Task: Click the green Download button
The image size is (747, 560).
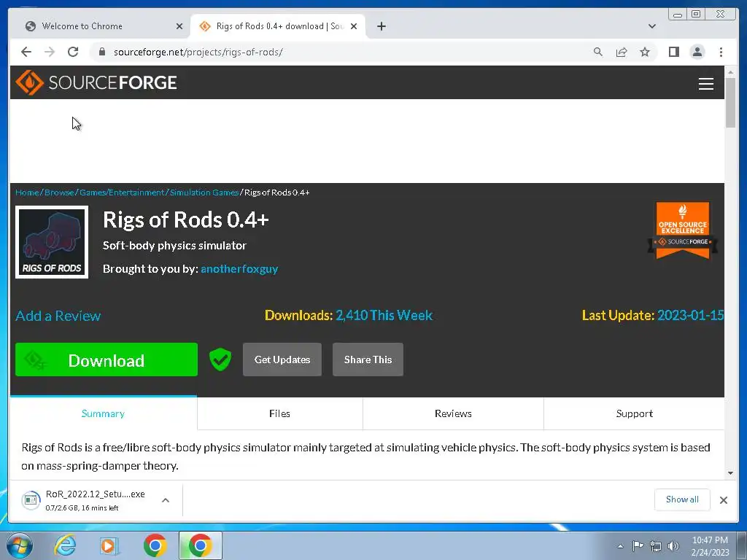Action: [x=107, y=359]
